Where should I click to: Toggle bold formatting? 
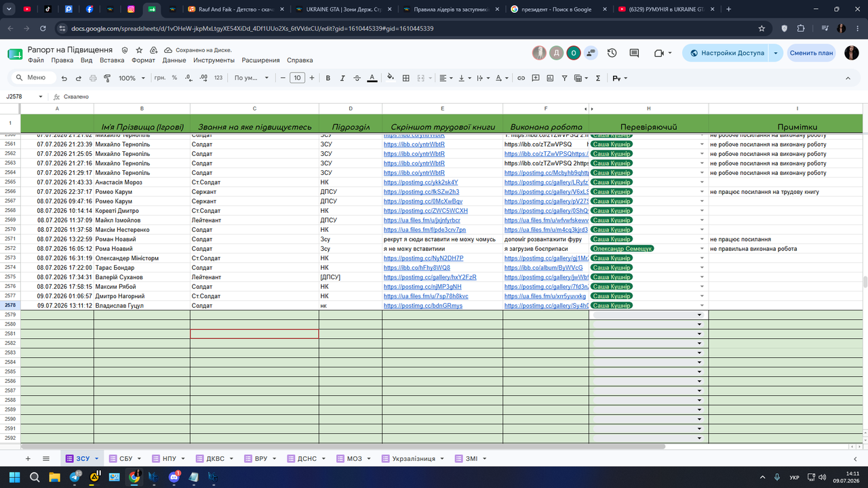pyautogui.click(x=328, y=78)
